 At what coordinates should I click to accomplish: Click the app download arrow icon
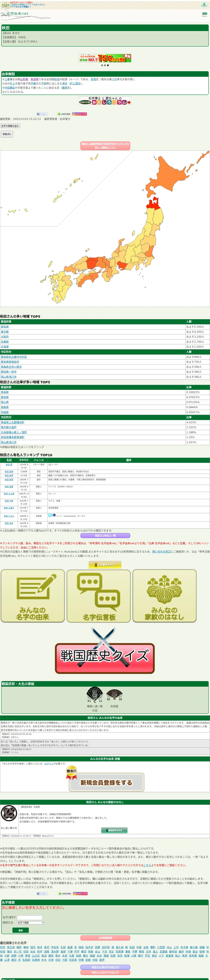[204, 5]
